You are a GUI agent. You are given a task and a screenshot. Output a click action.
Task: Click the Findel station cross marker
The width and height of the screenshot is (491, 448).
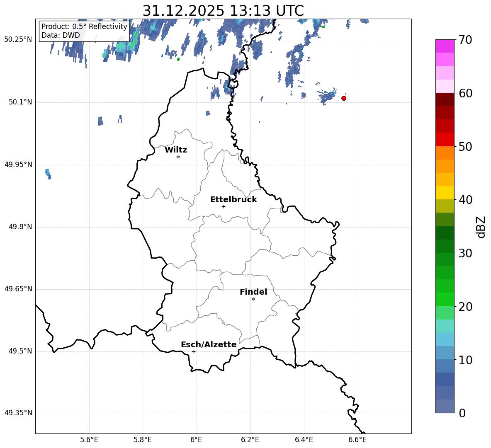(x=253, y=299)
